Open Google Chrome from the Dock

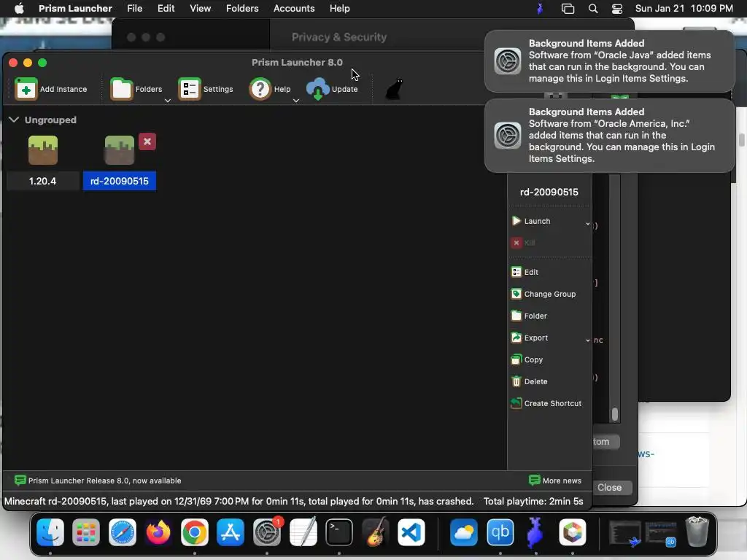pyautogui.click(x=194, y=532)
